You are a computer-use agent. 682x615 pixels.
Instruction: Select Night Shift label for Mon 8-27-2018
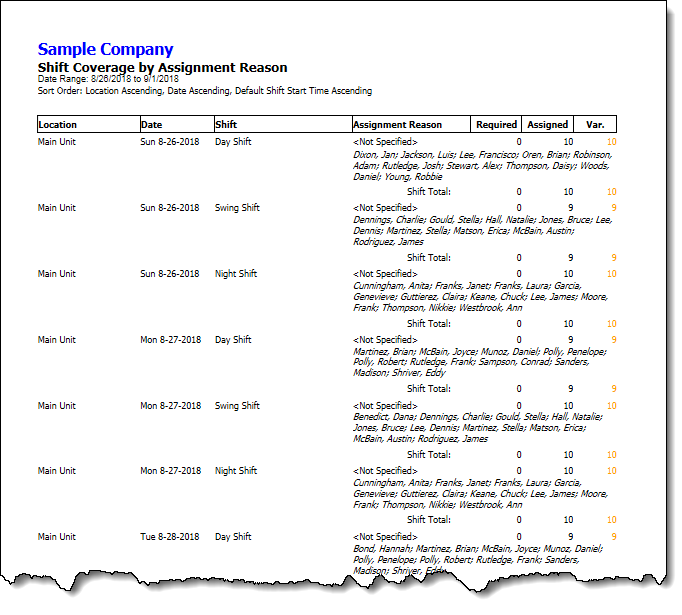point(236,471)
